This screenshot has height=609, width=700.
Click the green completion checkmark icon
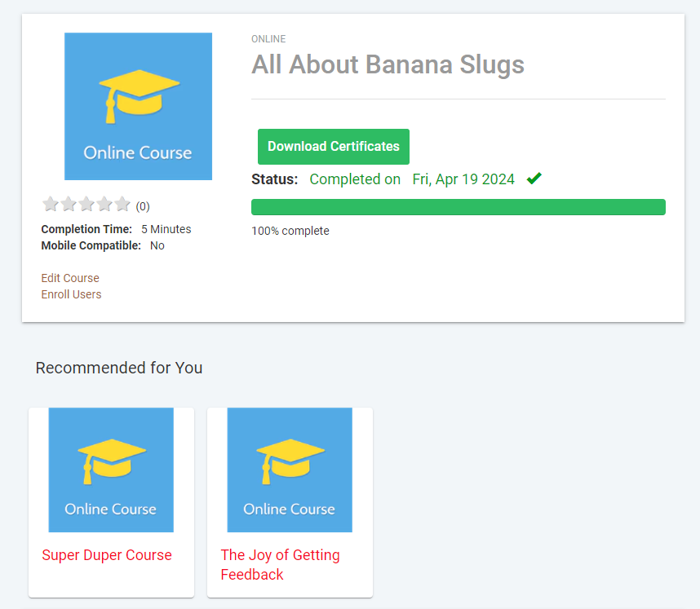(534, 178)
